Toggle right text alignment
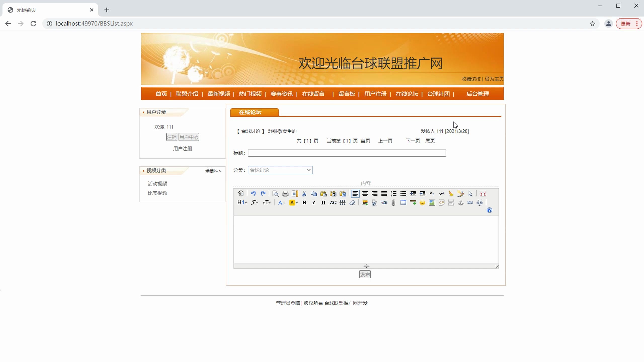Viewport: 644px width, 362px height. [374, 193]
